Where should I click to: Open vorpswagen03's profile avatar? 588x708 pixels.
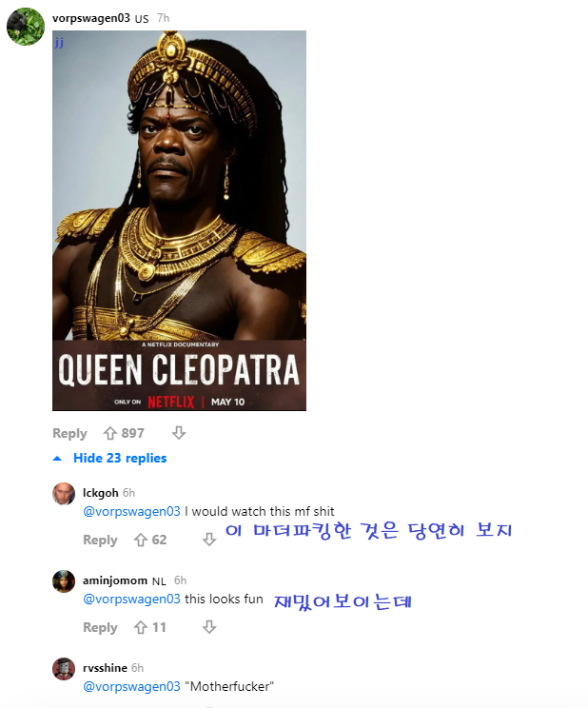[x=26, y=27]
